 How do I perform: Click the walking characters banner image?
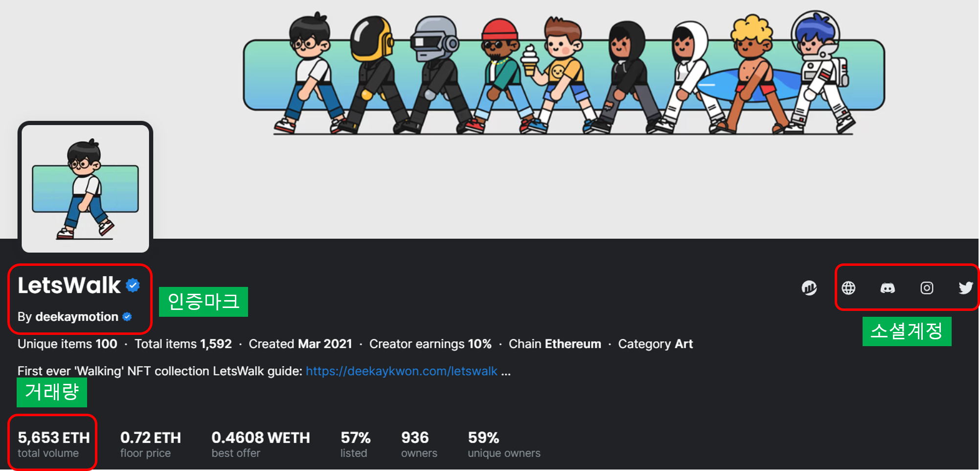tap(564, 74)
